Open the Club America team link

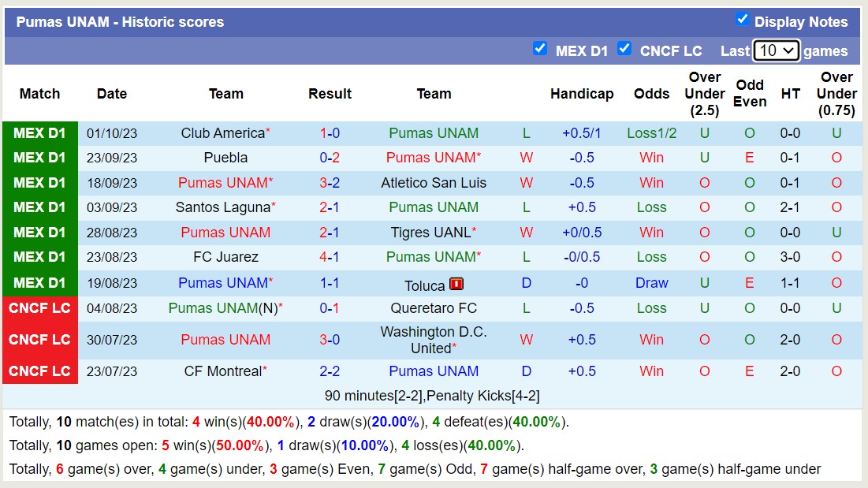coord(222,133)
